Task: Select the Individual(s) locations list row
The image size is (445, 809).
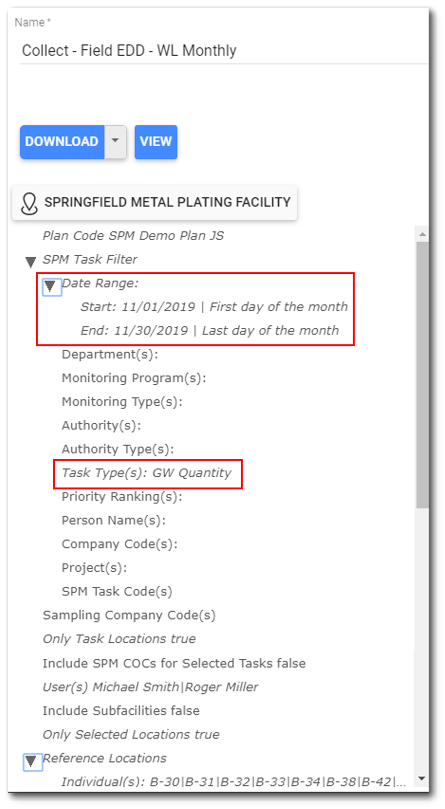Action: click(x=233, y=782)
